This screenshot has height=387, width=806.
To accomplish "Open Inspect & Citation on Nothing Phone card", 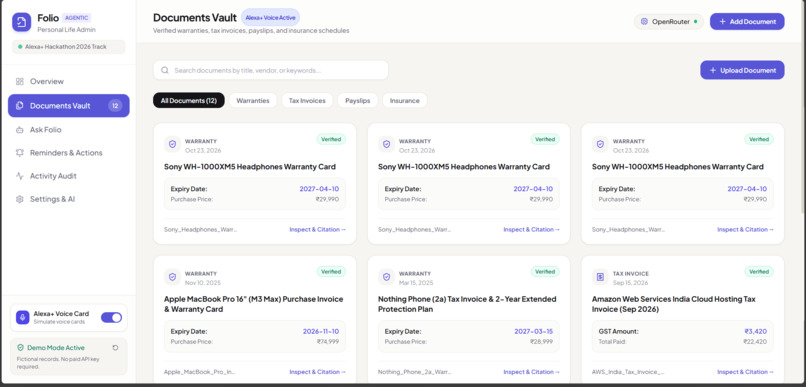I will pyautogui.click(x=531, y=372).
